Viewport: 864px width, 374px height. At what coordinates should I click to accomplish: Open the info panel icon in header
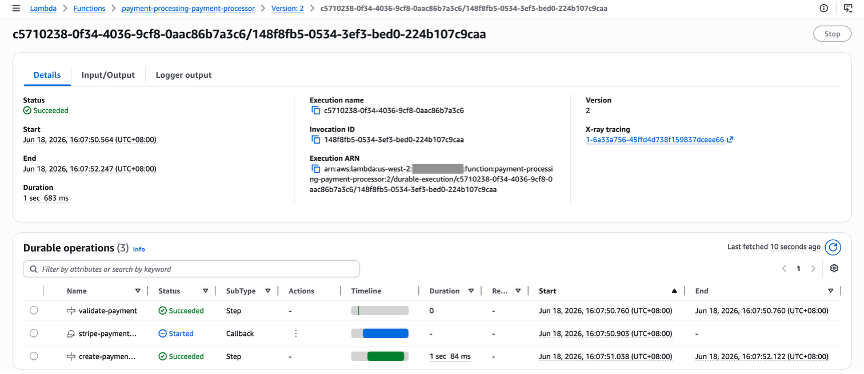tap(824, 8)
